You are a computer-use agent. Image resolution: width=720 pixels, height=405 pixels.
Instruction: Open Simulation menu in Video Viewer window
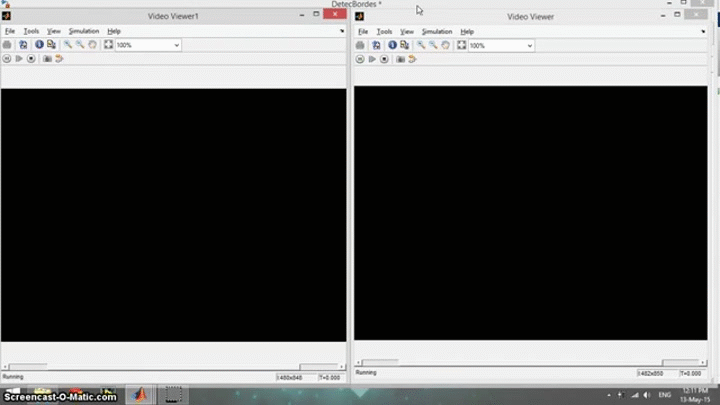437,32
